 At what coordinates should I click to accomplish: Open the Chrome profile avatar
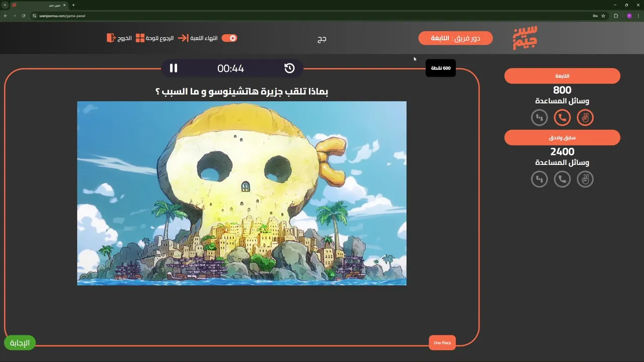pos(629,16)
